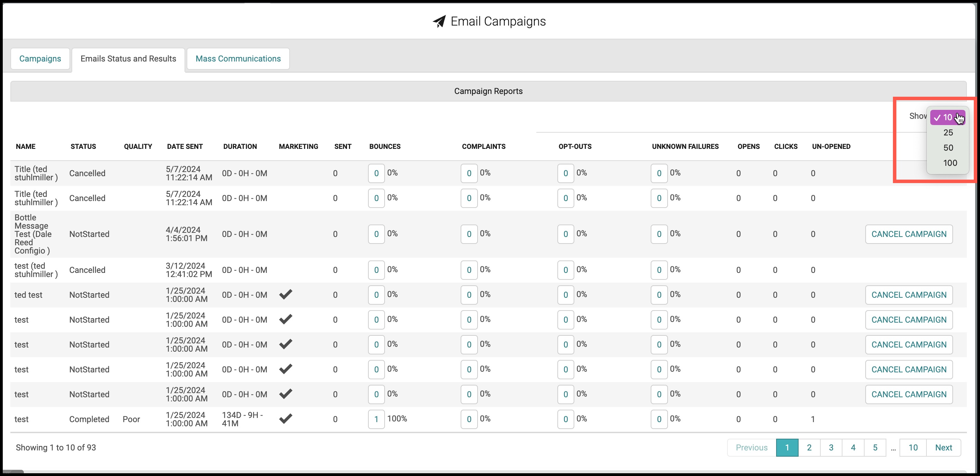The width and height of the screenshot is (980, 476).
Task: Click the paper plane Email Campaigns icon
Action: point(440,22)
